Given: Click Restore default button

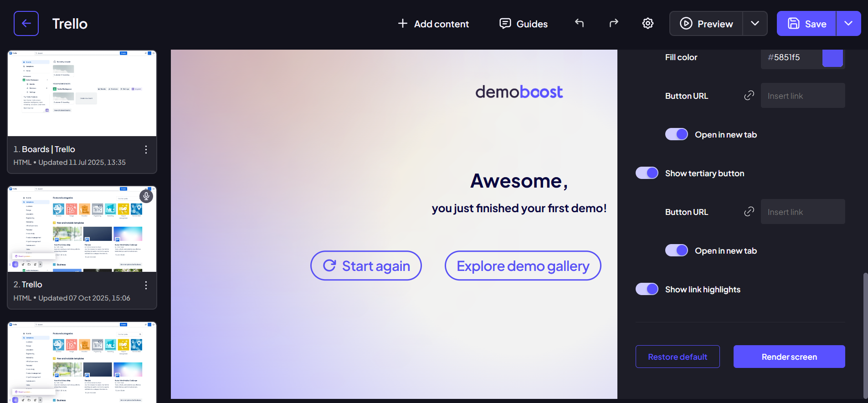Looking at the screenshot, I should 678,357.
